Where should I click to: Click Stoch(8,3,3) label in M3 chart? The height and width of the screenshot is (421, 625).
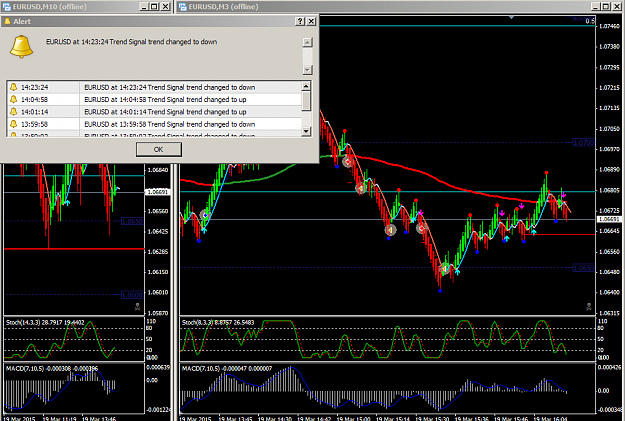click(218, 323)
